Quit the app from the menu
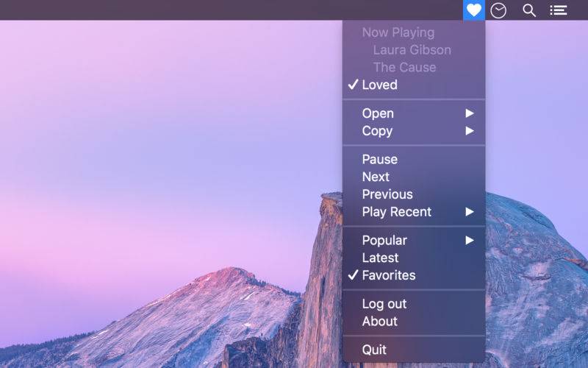This screenshot has height=368, width=588. pos(414,350)
